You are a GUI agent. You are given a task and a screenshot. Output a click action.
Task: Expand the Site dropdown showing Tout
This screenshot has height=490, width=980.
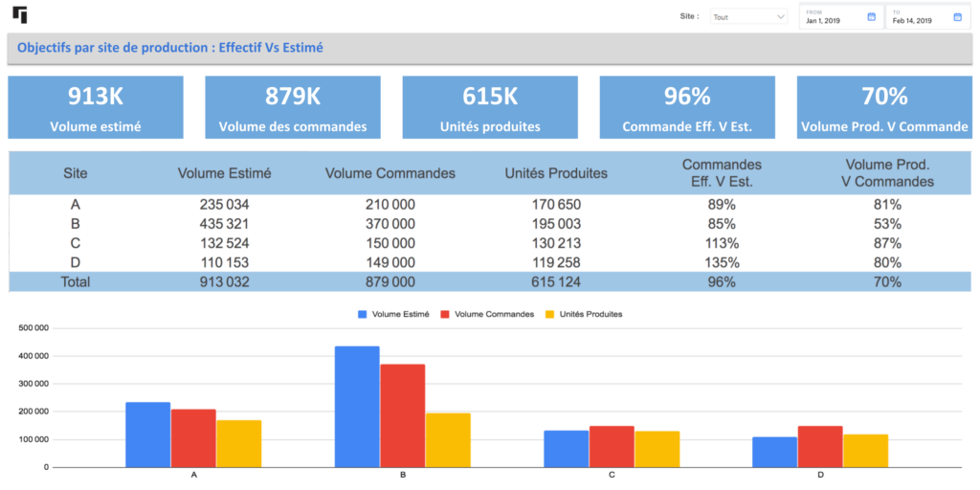pos(747,16)
